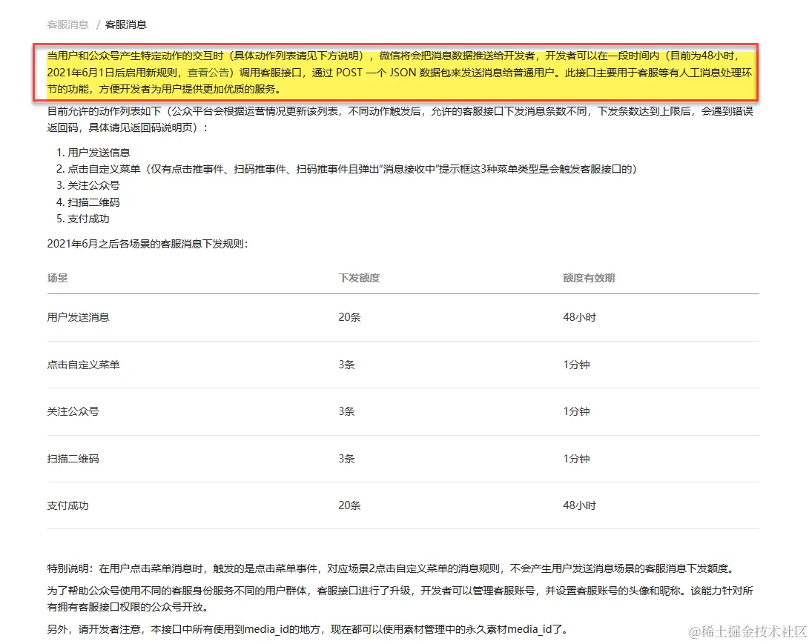
Task: Click table cell 用户发送消息
Action: (78, 317)
